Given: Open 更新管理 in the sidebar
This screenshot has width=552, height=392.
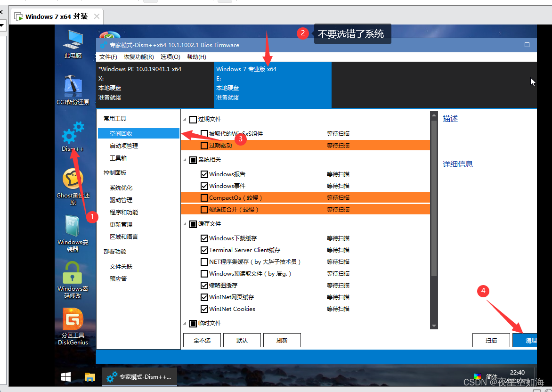Looking at the screenshot, I should pos(121,225).
